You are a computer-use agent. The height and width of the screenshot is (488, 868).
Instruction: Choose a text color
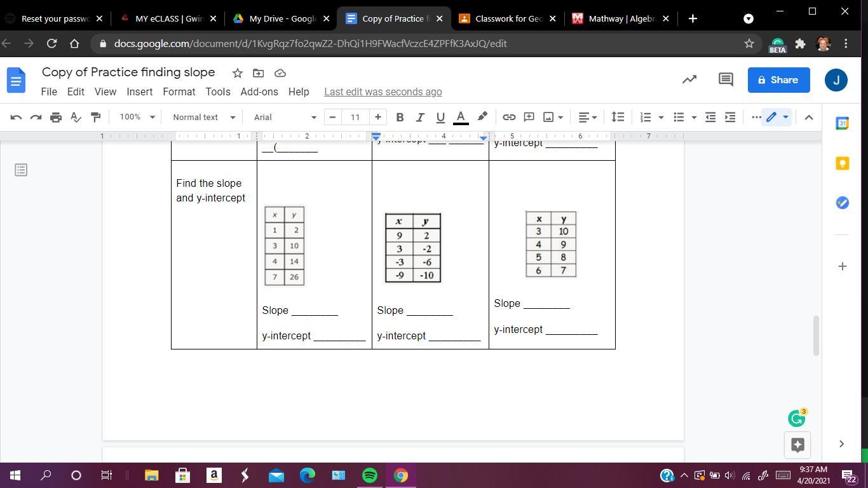[461, 117]
